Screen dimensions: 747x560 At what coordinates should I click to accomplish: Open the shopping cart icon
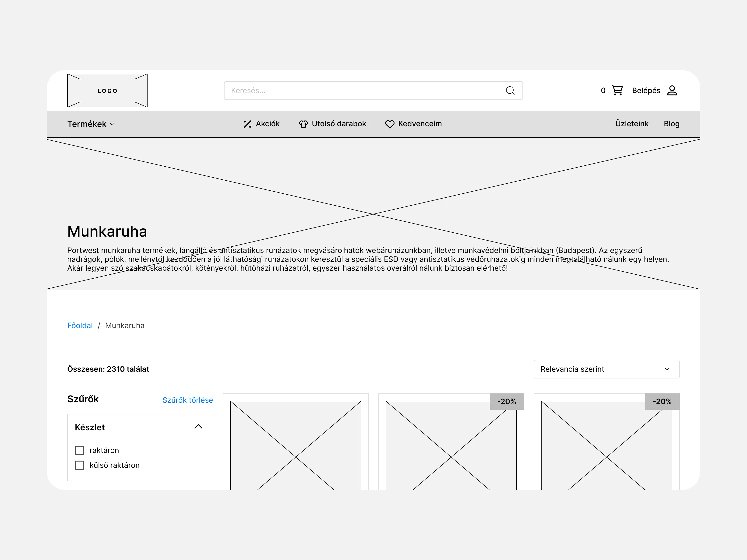click(x=617, y=91)
